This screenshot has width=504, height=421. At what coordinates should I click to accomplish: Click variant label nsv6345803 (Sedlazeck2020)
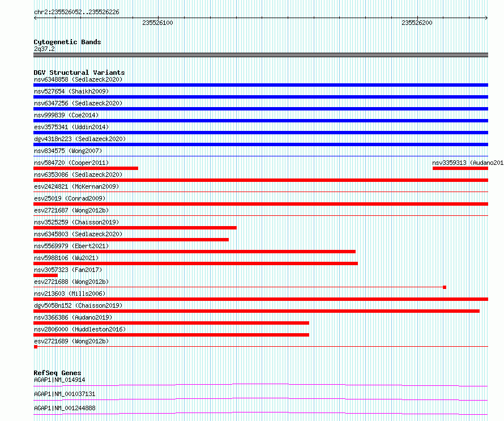78,234
